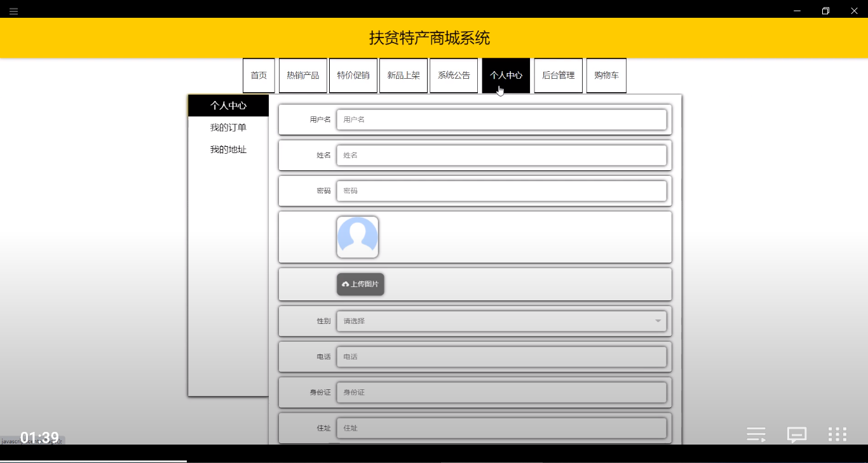Focus the 姓名 input field

point(501,155)
